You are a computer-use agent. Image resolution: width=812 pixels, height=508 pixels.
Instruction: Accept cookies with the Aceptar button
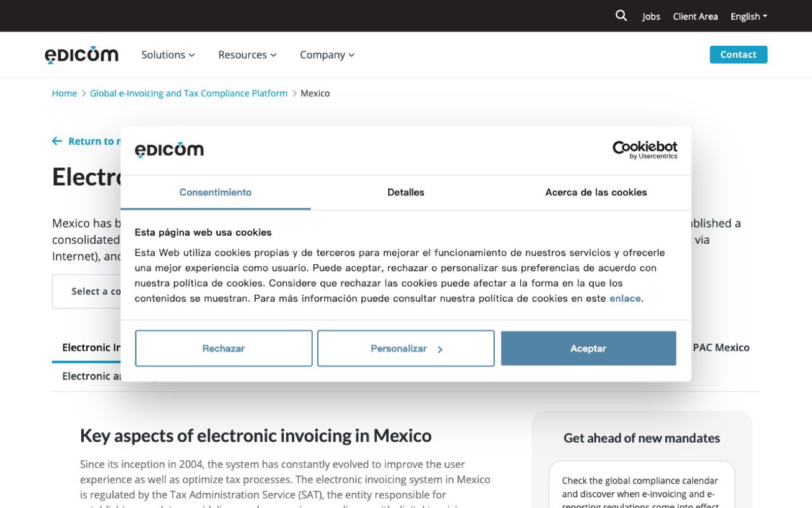click(x=588, y=348)
